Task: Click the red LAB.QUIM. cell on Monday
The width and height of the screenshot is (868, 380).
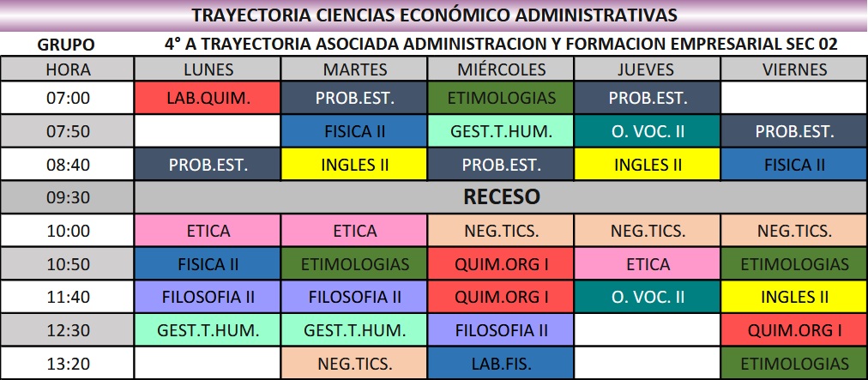Action: (x=208, y=98)
